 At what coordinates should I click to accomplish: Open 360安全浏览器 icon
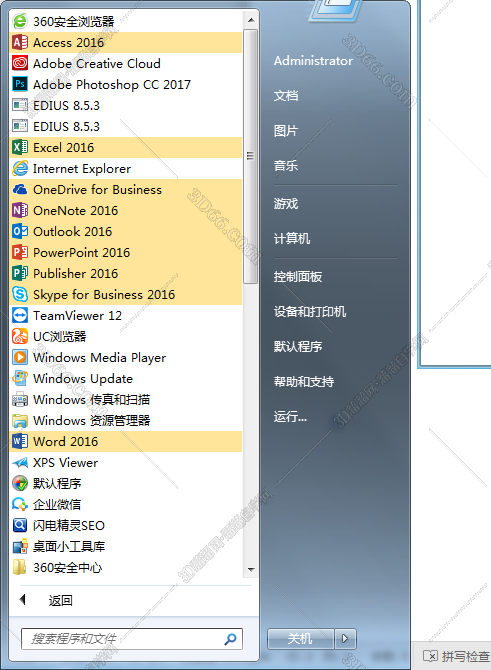pyautogui.click(x=20, y=21)
